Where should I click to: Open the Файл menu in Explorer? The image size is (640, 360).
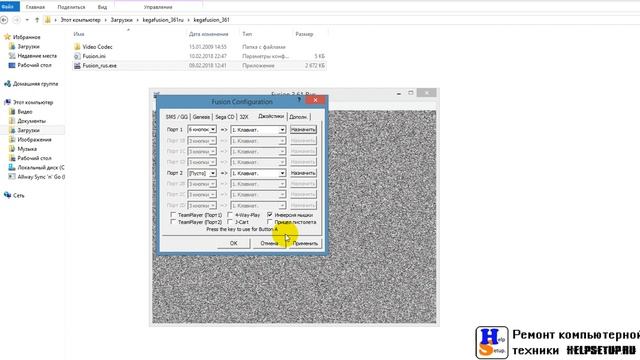[8, 7]
